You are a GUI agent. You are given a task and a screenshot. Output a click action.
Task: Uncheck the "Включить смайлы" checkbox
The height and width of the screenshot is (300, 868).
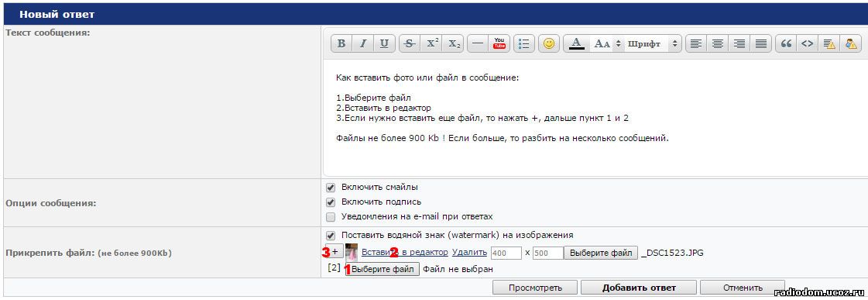[331, 188]
